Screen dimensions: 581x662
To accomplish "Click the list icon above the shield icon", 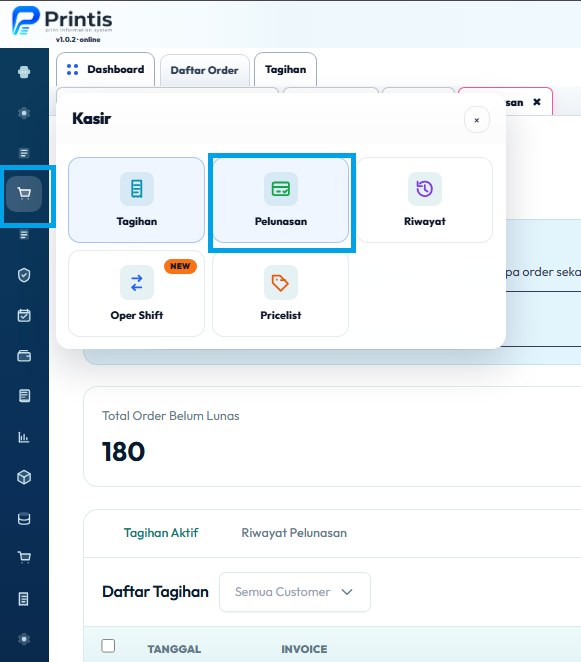I will 24,234.
